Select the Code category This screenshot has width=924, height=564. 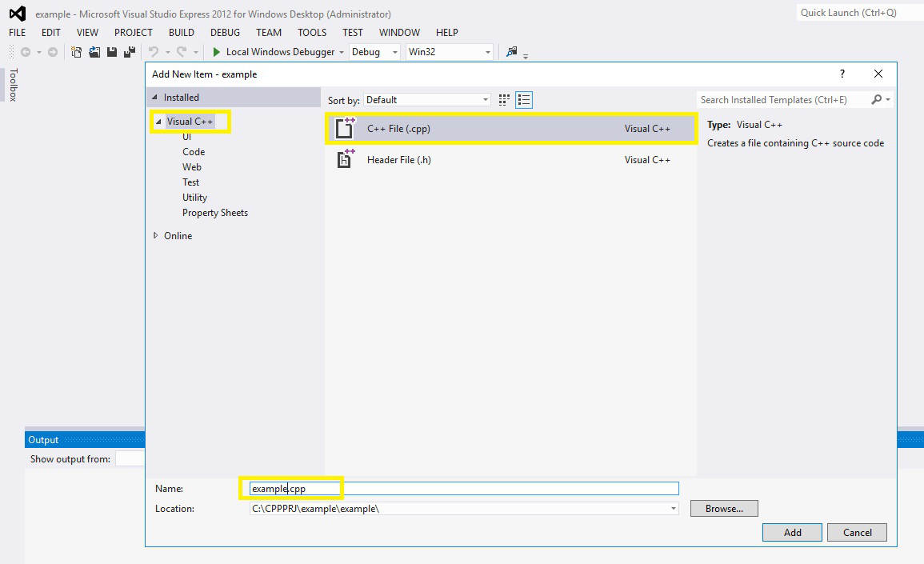click(194, 152)
